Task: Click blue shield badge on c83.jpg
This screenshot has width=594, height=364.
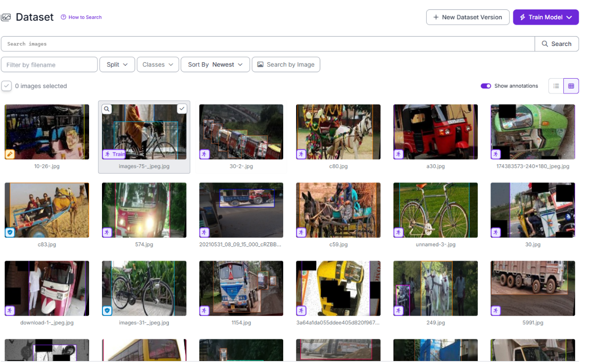Action: point(9,232)
